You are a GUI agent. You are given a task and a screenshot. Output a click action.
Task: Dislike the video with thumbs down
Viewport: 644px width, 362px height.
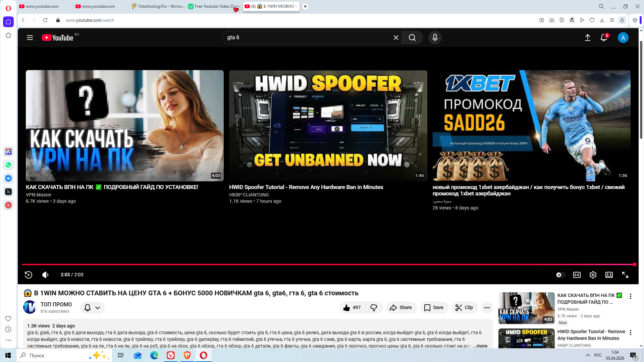click(374, 307)
